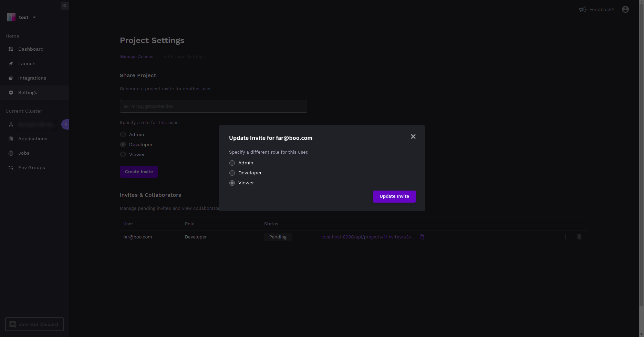Open the localhost invite link

pyautogui.click(x=368, y=237)
